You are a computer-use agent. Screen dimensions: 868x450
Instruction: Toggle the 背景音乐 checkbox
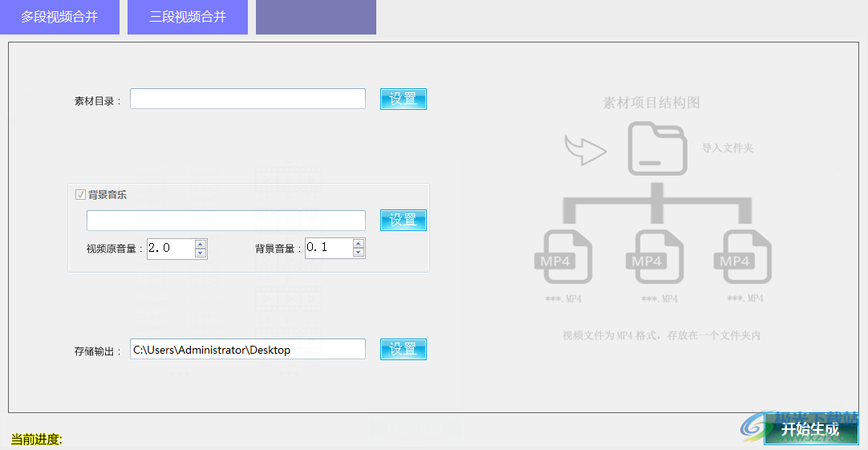tap(80, 195)
